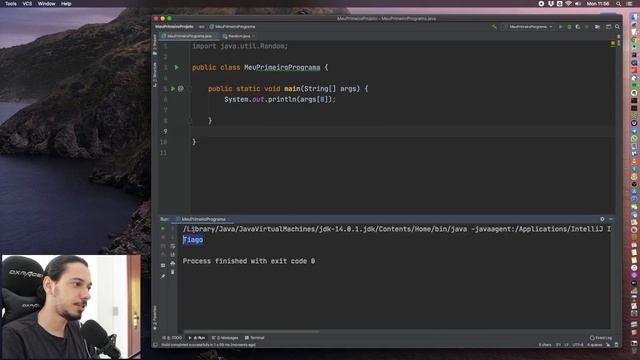640x360 pixels.
Task: Open the Help menu in menu bar
Action: 66,4
